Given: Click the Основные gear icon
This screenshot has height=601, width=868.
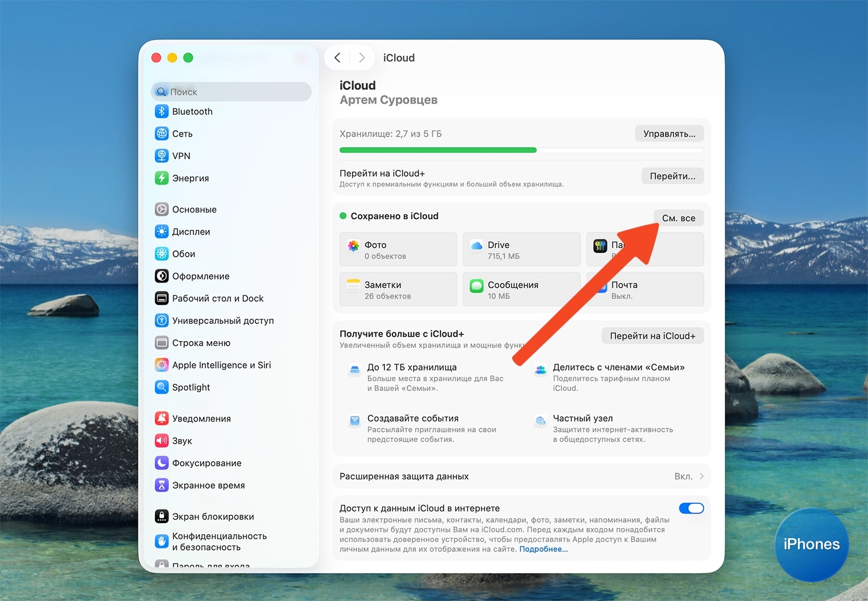Looking at the screenshot, I should (161, 210).
